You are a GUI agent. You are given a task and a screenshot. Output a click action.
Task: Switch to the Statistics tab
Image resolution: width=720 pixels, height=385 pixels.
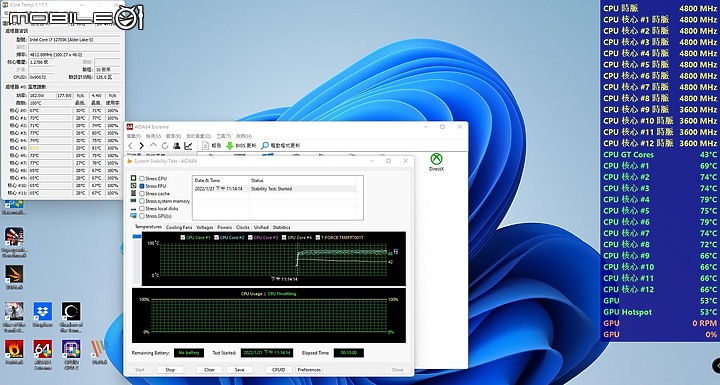281,227
